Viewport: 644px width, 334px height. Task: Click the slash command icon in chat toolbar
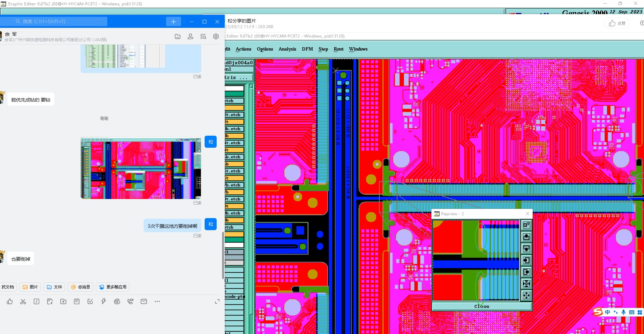pyautogui.click(x=37, y=302)
